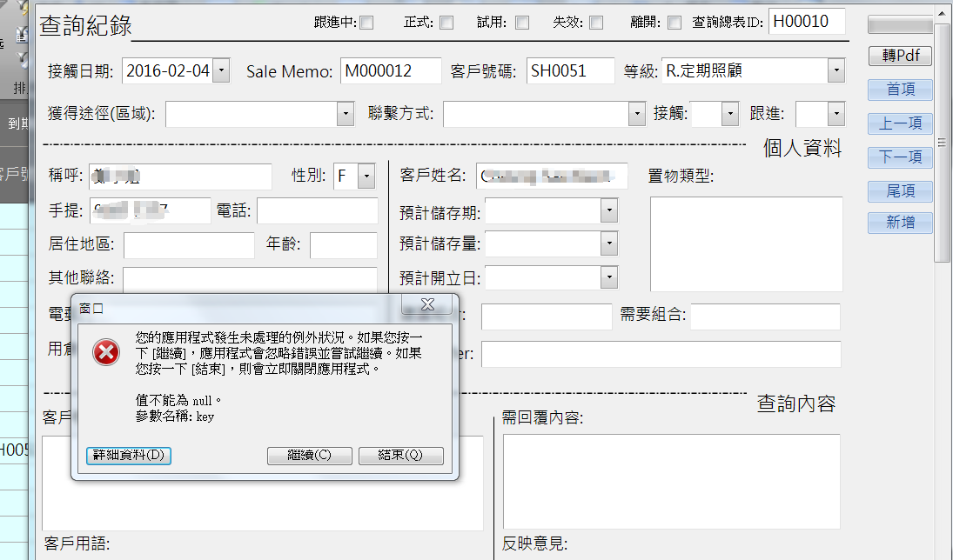Open the 接觸日期 date dropdown

click(222, 70)
